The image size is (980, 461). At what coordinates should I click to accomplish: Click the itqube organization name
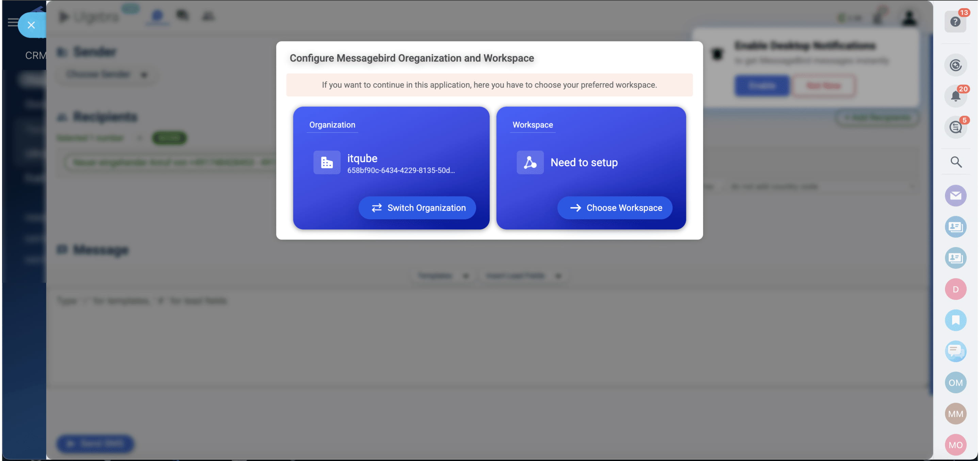(x=362, y=158)
